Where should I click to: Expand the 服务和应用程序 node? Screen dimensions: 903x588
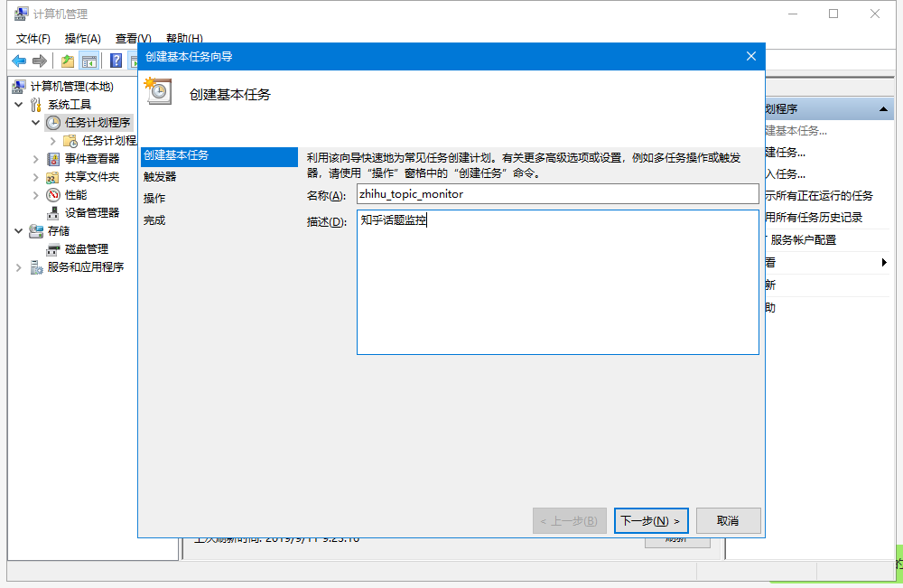point(18,266)
